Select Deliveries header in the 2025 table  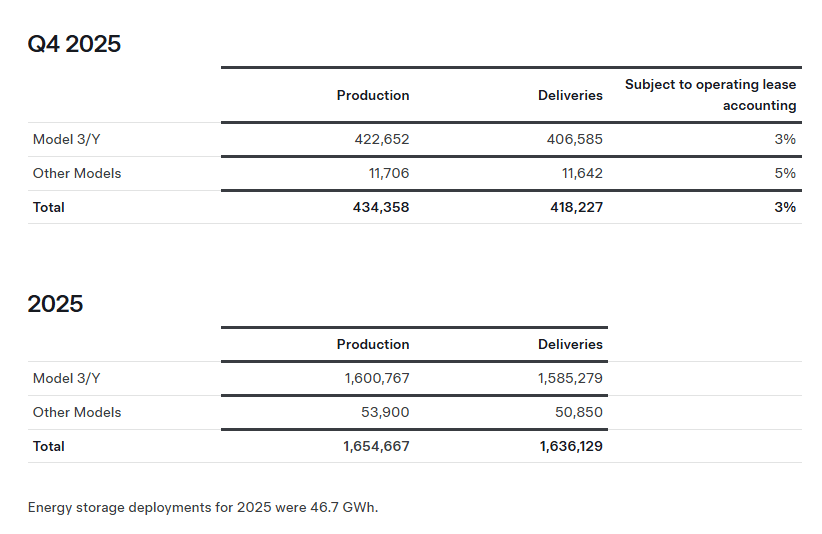point(570,345)
